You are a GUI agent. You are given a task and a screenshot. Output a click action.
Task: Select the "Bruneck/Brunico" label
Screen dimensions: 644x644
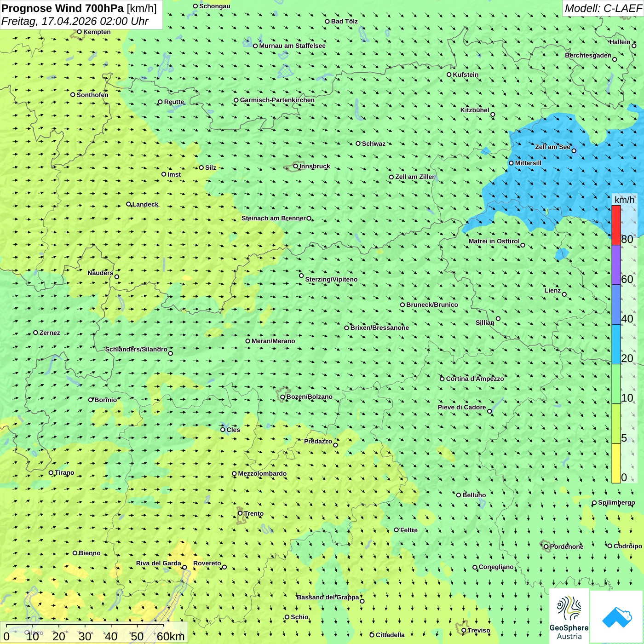(432, 305)
